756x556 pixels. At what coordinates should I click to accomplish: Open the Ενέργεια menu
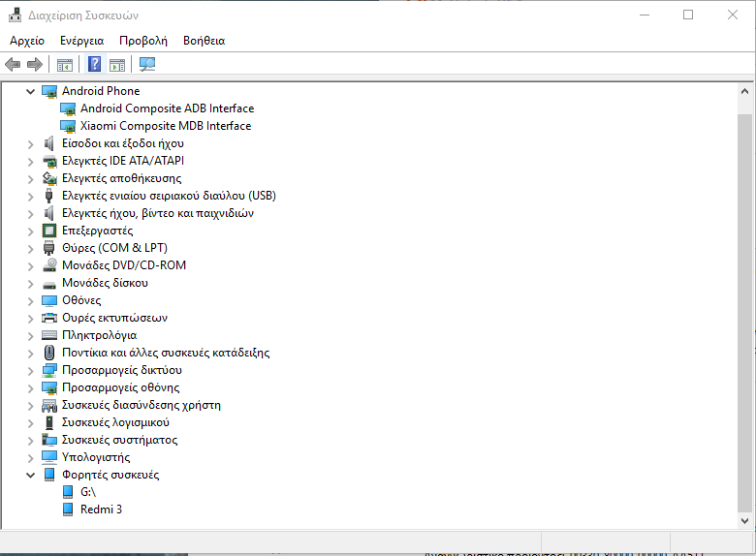[x=81, y=41]
